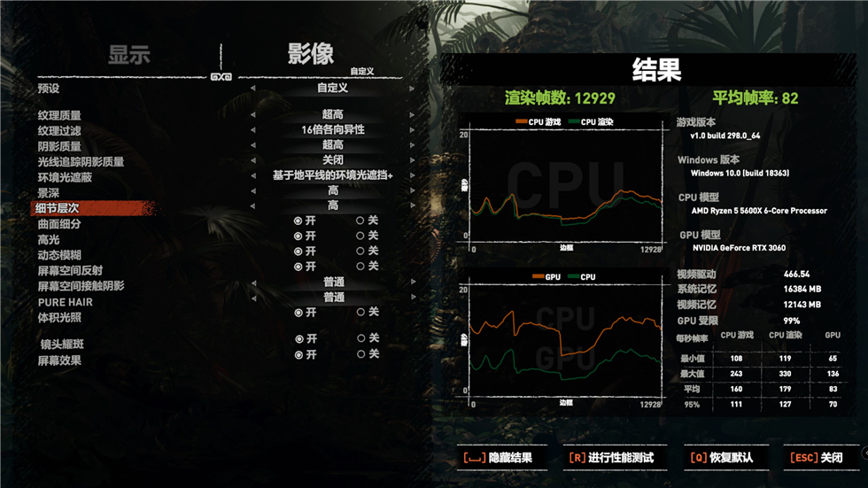Close menu with [ESC] 关闭 button
Viewport: 868px width, 488px height.
click(821, 458)
